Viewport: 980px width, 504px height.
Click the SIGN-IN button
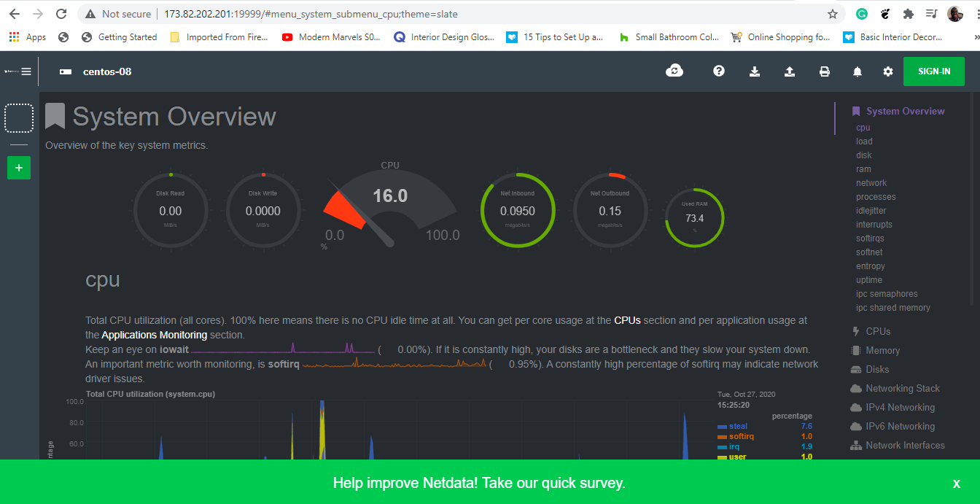point(934,71)
